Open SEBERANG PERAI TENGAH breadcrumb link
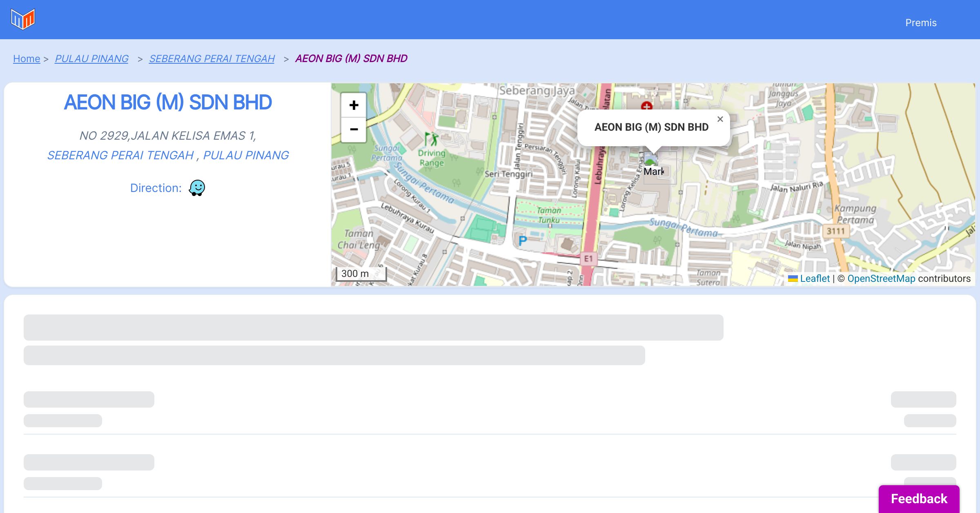This screenshot has width=980, height=513. [x=212, y=59]
